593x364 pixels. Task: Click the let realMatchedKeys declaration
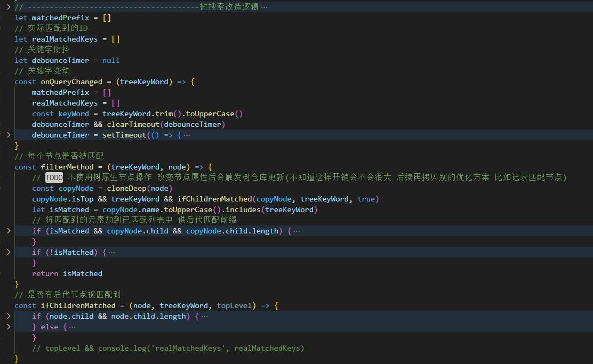(x=67, y=39)
